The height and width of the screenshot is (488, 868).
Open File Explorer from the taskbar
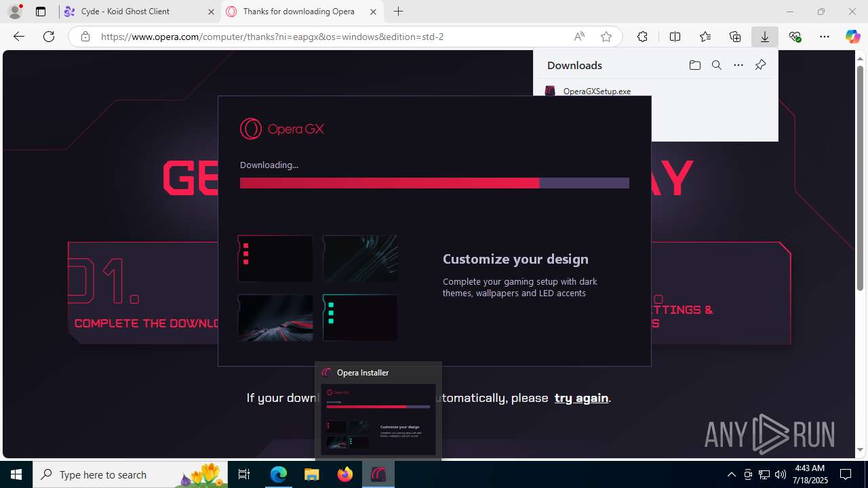point(311,474)
